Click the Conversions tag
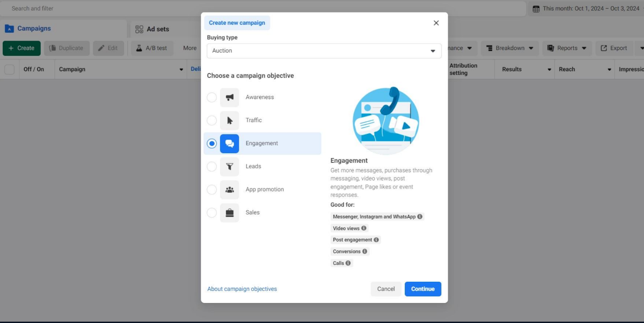644x323 pixels. [x=350, y=251]
